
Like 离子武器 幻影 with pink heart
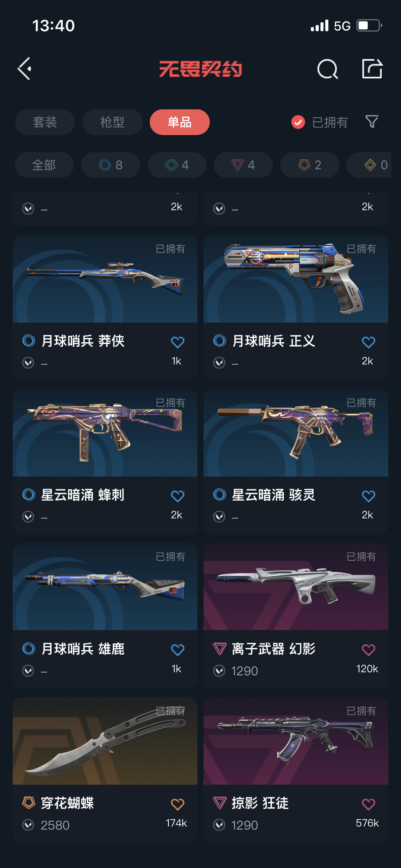tap(368, 650)
